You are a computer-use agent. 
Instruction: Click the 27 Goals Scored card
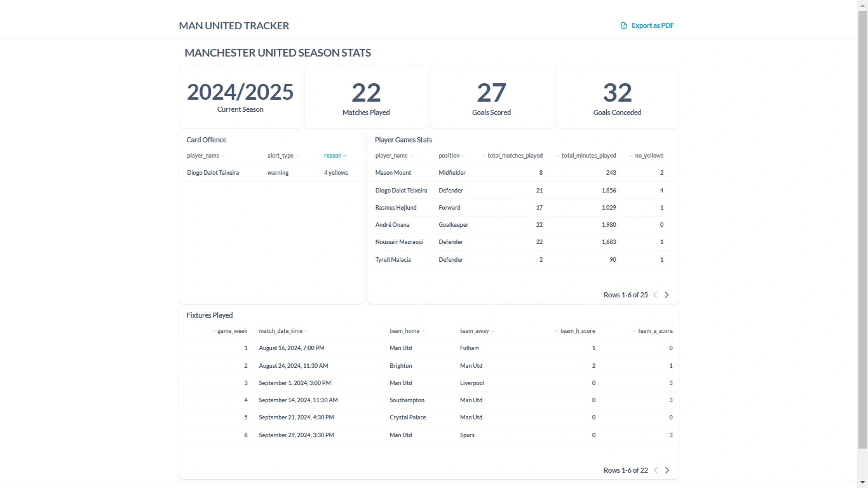491,97
